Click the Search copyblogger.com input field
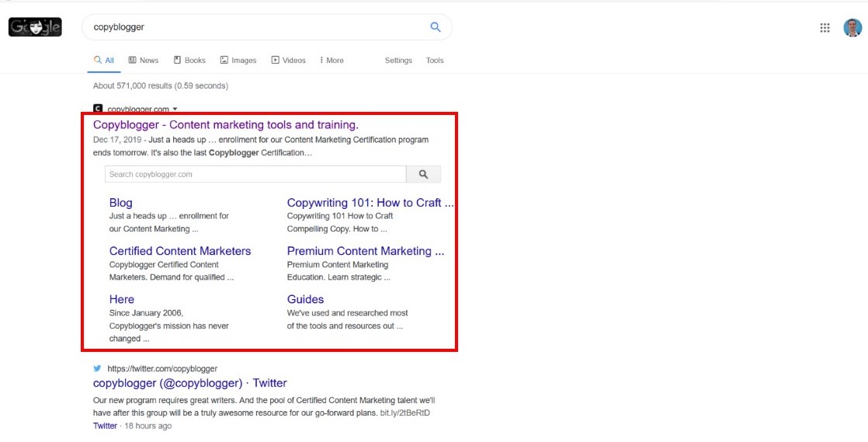This screenshot has height=442, width=868. pos(255,175)
